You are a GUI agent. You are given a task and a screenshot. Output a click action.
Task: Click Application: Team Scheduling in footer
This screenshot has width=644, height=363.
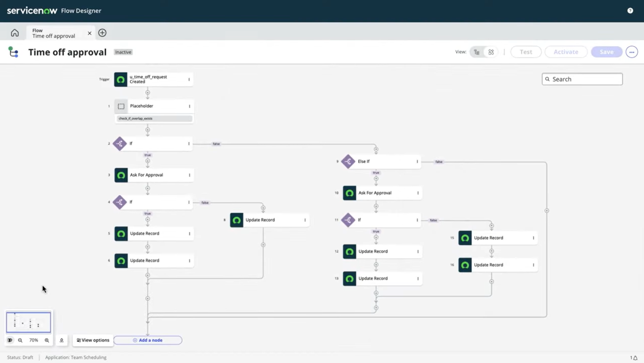[x=76, y=357]
